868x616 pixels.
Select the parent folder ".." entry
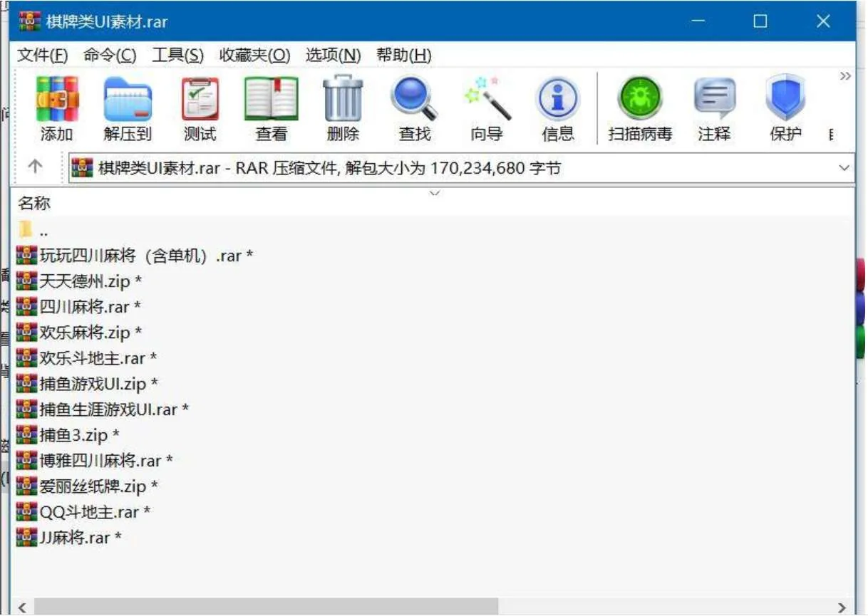coord(43,231)
